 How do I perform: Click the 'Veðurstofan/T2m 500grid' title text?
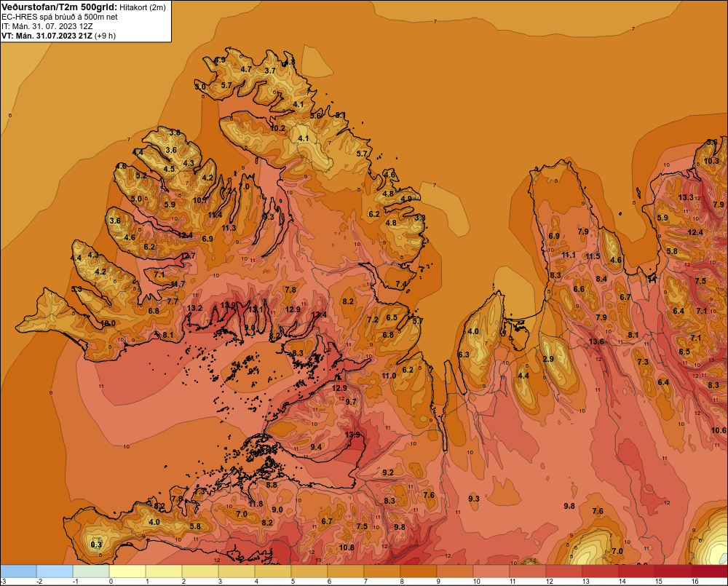point(59,7)
